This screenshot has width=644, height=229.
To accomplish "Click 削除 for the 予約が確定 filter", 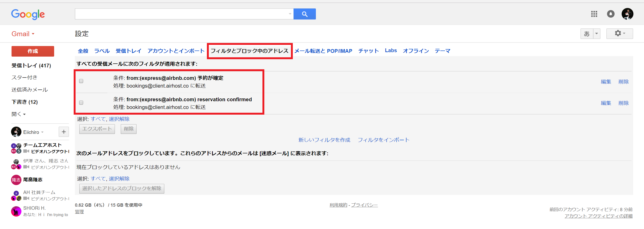I will click(624, 82).
